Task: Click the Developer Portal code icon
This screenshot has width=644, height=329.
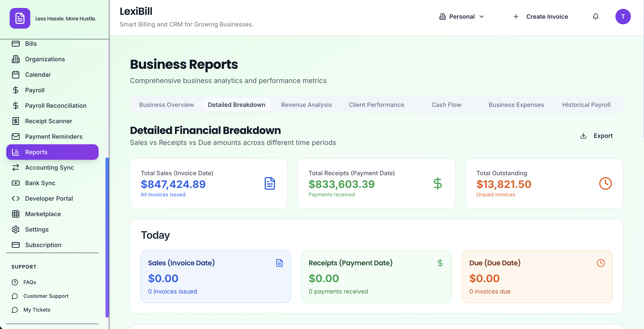Action: (x=15, y=198)
